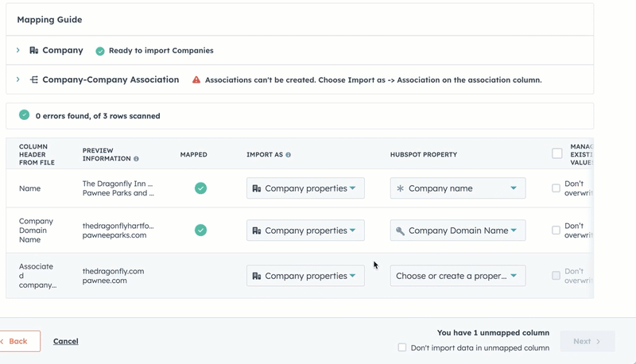Click the mapped checkmark in Name row
This screenshot has width=636, height=364.
[x=200, y=188]
